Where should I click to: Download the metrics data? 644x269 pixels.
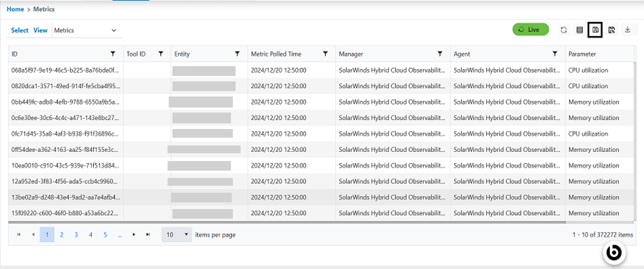628,30
